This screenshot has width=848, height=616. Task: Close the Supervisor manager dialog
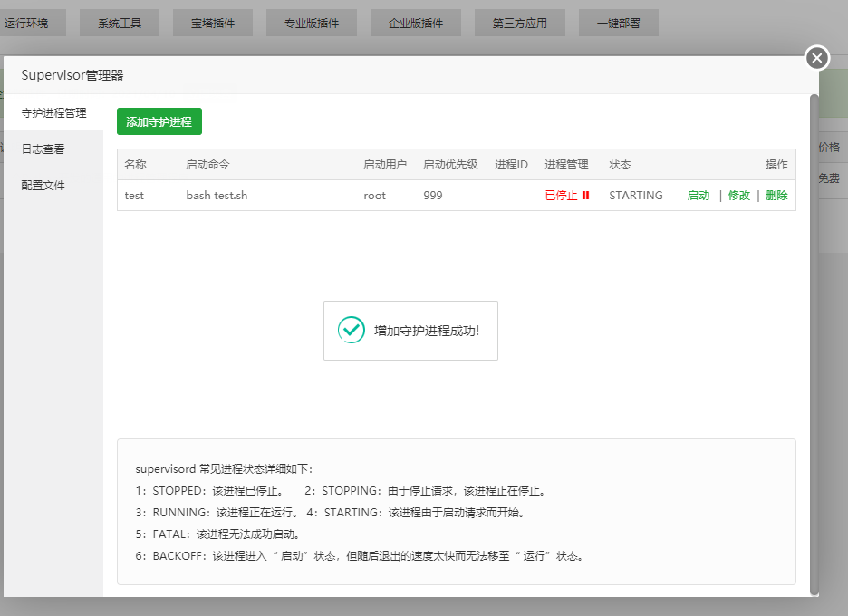click(816, 58)
